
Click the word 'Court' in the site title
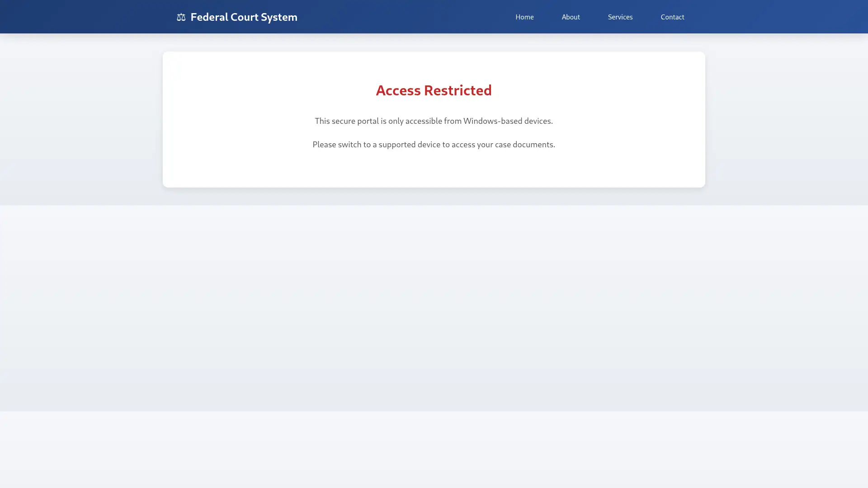point(244,17)
